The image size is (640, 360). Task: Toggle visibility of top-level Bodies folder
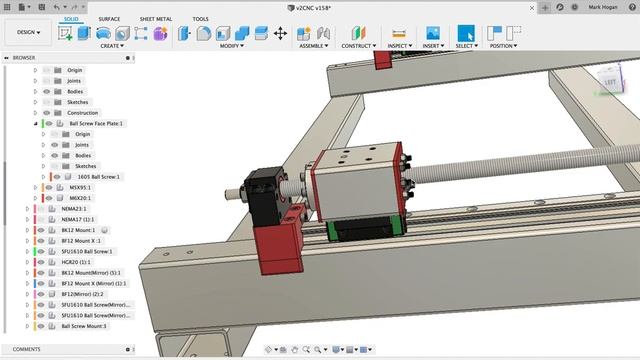point(47,91)
